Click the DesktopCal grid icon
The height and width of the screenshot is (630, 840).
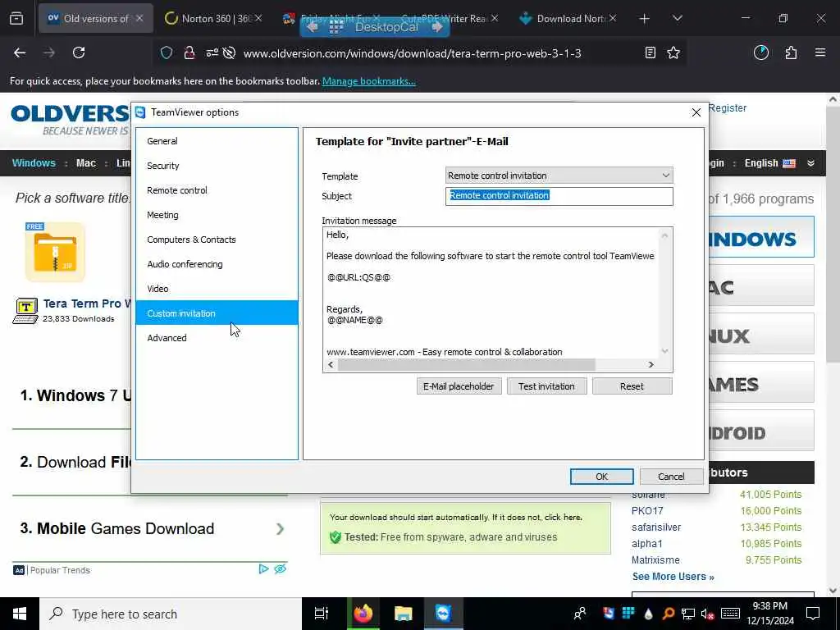pyautogui.click(x=336, y=27)
